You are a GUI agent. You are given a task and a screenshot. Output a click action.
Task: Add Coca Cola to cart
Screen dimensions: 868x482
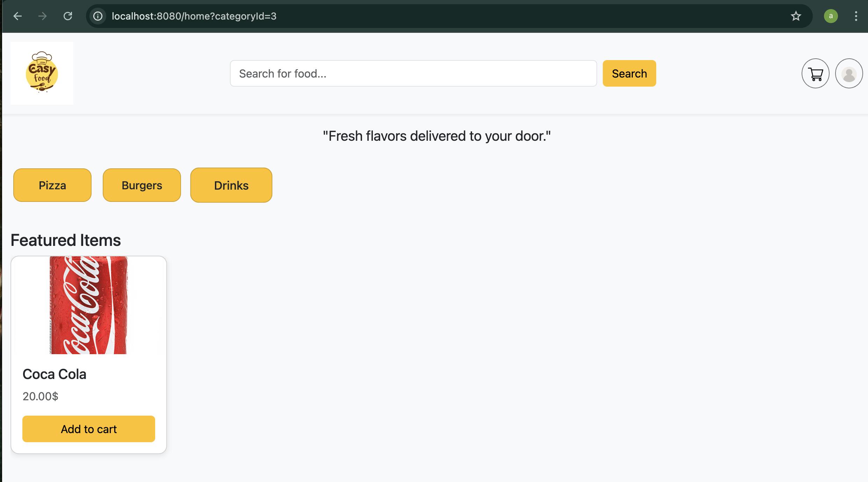point(89,429)
